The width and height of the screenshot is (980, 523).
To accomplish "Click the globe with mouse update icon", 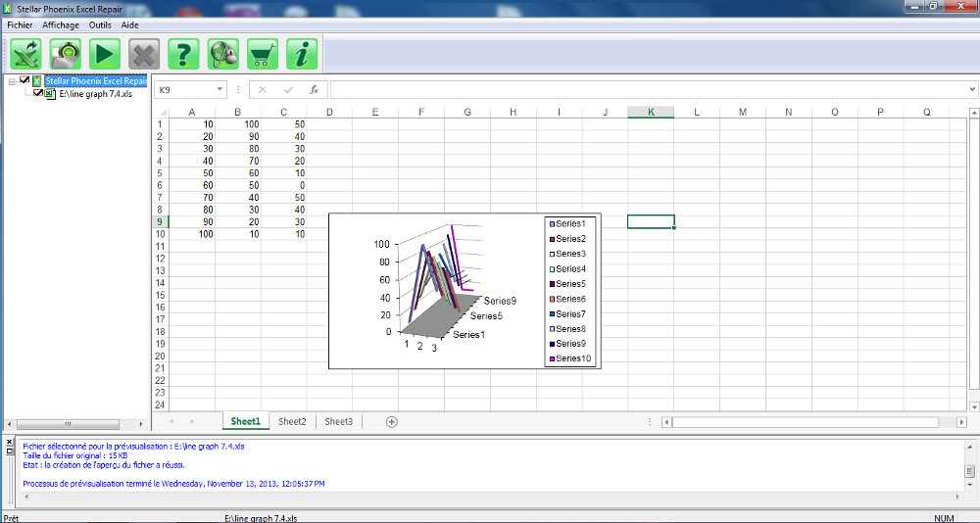I will pyautogui.click(x=223, y=53).
